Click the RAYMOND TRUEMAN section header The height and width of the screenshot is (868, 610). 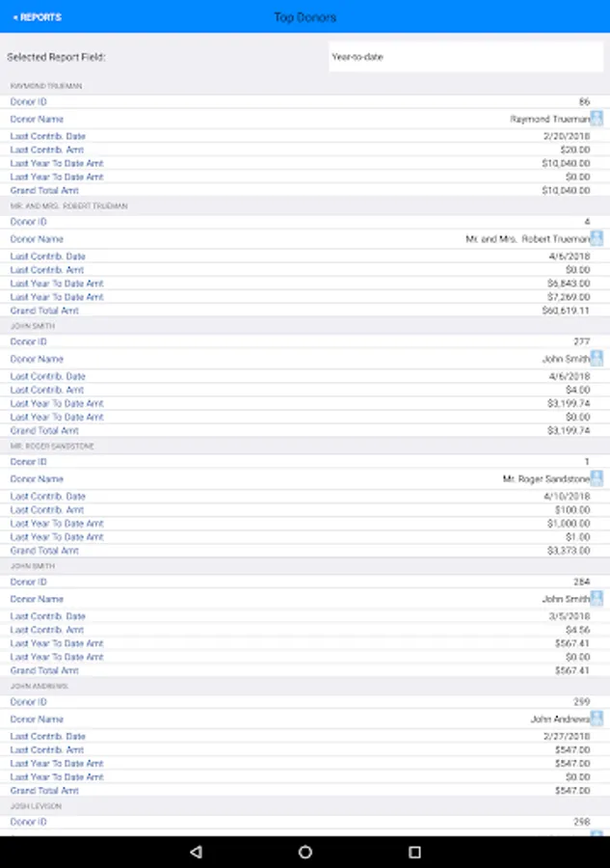click(x=46, y=86)
